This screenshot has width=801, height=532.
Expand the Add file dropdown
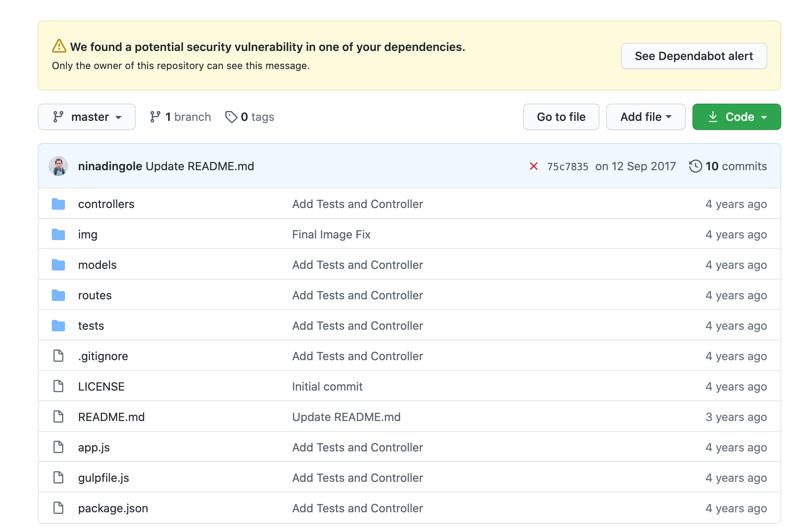(x=646, y=117)
